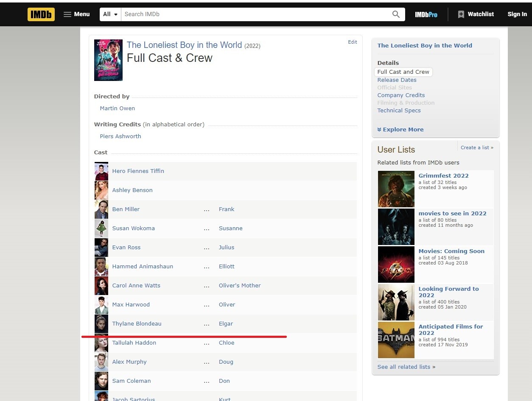The height and width of the screenshot is (401, 532).
Task: Open the Elgar character link
Action: click(x=226, y=323)
